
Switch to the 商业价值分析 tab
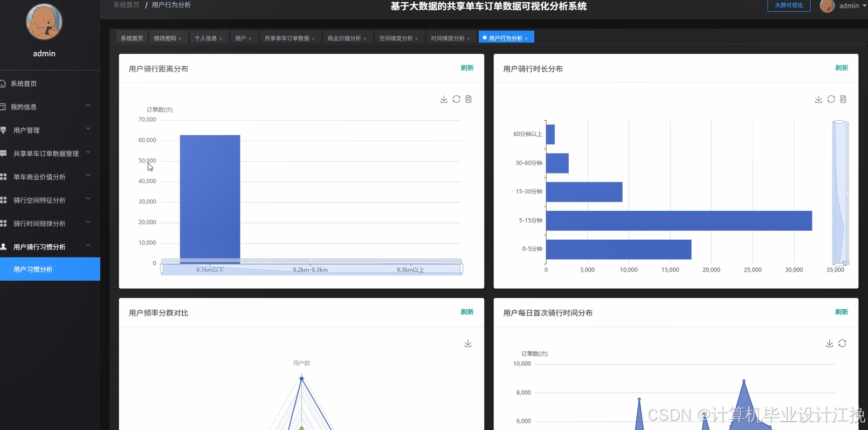coord(344,38)
